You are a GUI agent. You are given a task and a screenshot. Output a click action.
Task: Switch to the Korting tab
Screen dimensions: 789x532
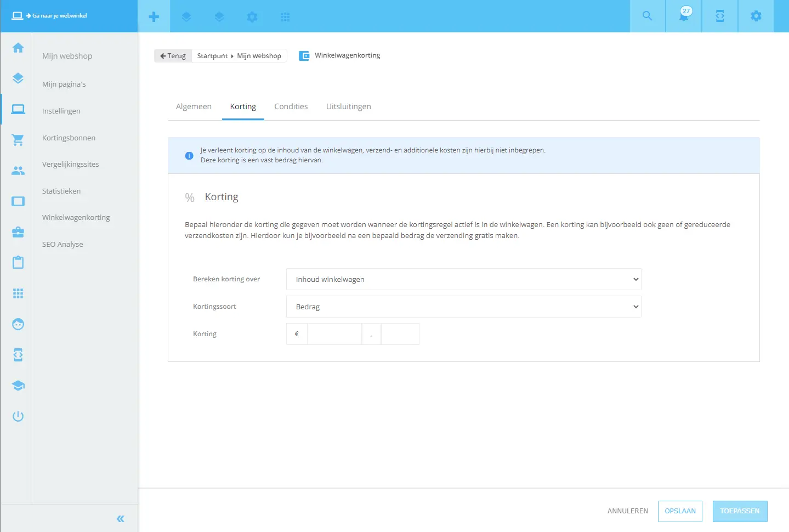(x=243, y=106)
